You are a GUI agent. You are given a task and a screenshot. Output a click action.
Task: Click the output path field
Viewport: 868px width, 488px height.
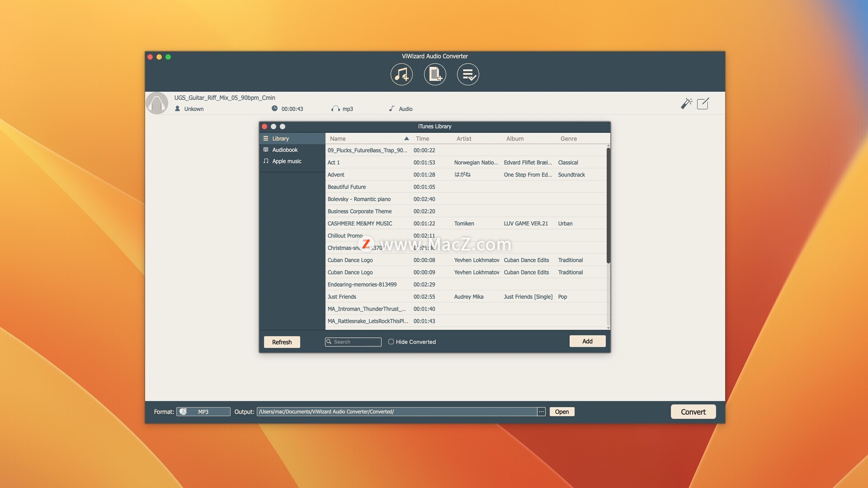pyautogui.click(x=397, y=412)
